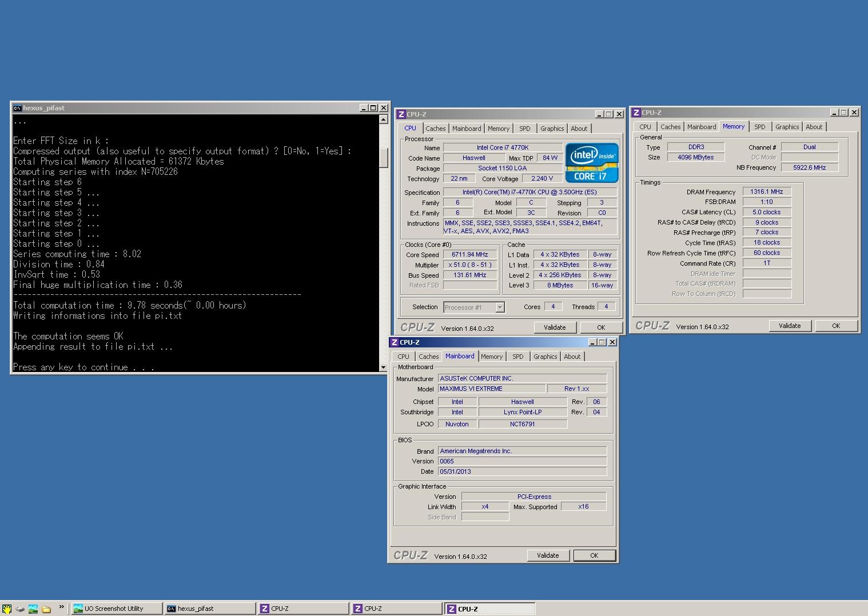Screen dimensions: 868x616
Task: Select Caches tab in the Memory CPU-Z window
Action: [x=670, y=127]
